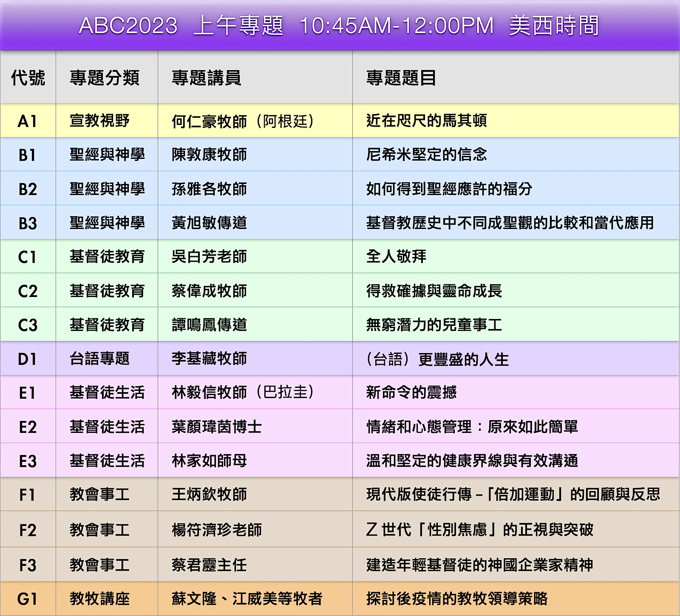Click the topic 無窮潛力的兒童事工
Image resolution: width=680 pixels, height=616 pixels.
pyautogui.click(x=434, y=325)
